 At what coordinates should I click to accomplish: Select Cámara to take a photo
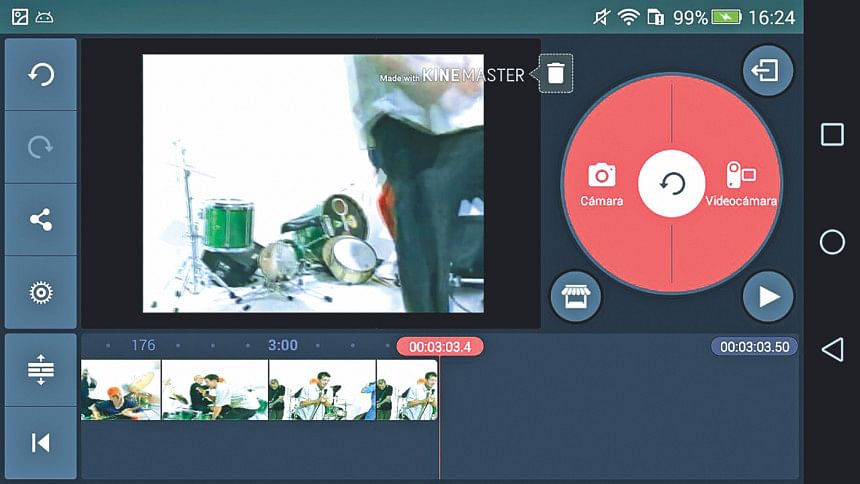coord(602,184)
